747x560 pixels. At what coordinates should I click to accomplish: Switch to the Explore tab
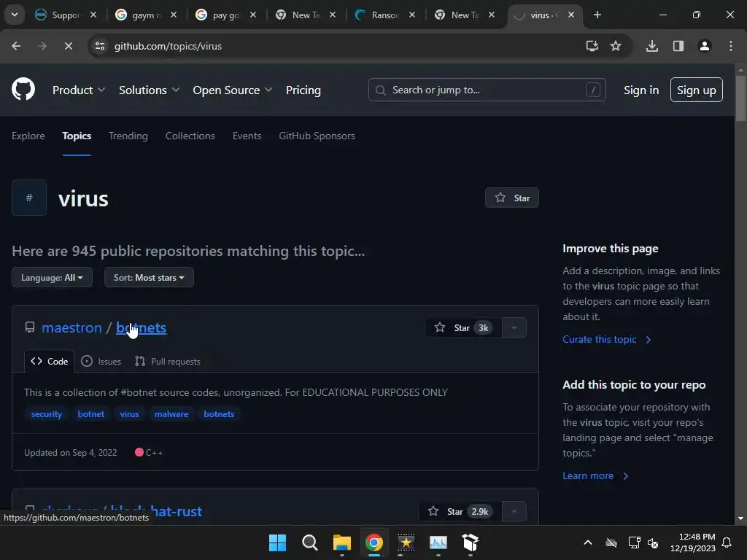coord(28,136)
